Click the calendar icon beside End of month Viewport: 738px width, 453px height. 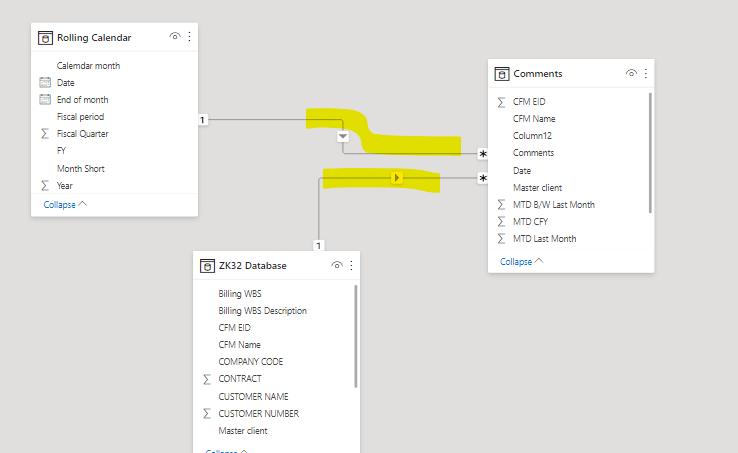tap(45, 99)
